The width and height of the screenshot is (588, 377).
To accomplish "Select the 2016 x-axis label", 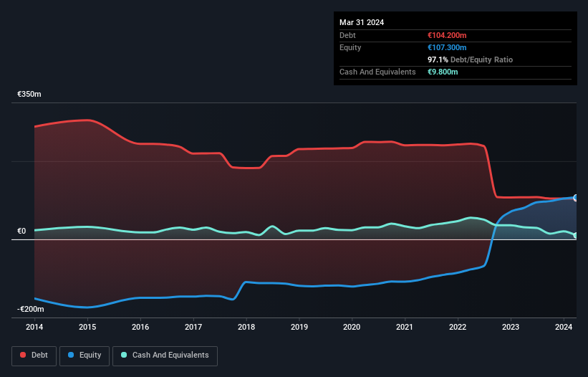I will [x=140, y=327].
